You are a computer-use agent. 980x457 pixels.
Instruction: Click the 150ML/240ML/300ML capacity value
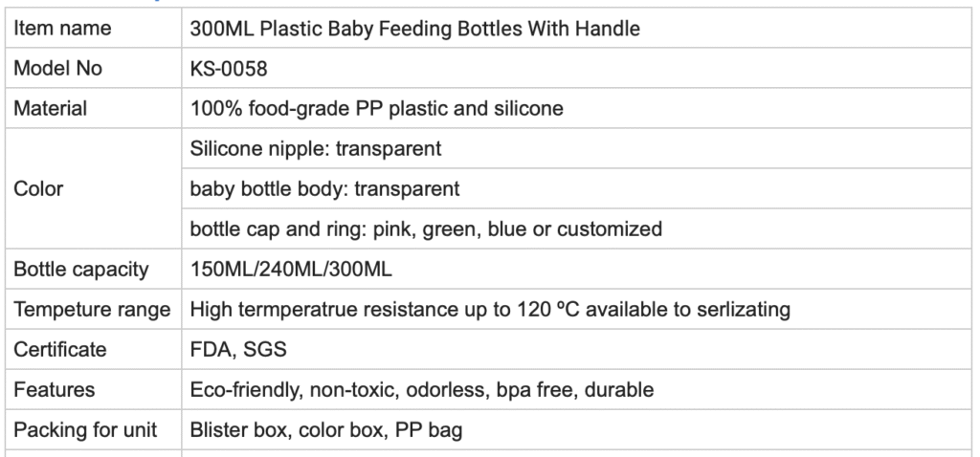291,270
